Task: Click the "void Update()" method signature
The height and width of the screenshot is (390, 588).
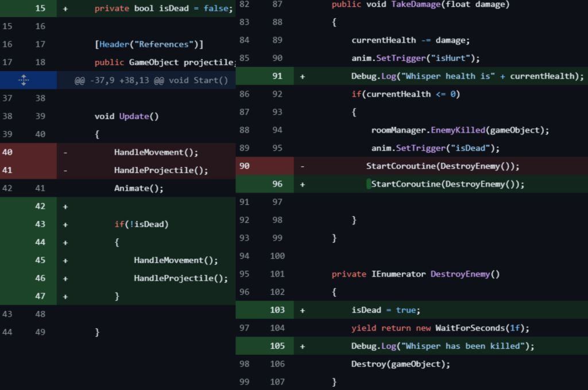Action: 126,116
